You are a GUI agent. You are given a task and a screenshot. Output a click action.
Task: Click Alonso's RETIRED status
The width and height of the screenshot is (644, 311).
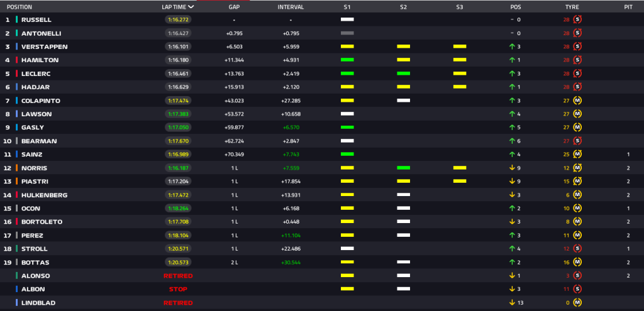tap(178, 276)
